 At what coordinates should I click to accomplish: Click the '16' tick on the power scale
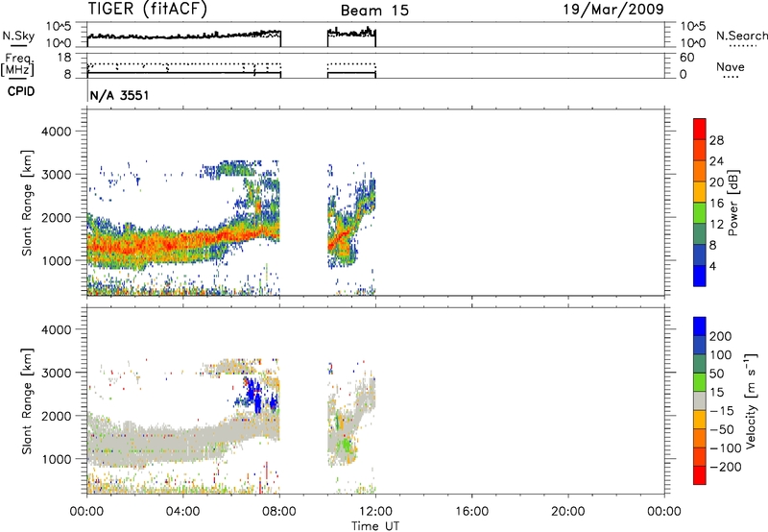[x=716, y=204]
